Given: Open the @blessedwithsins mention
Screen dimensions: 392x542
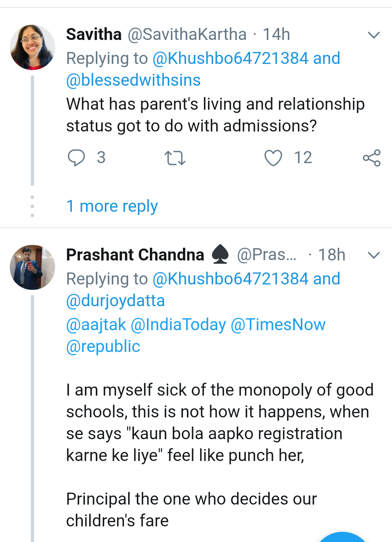Looking at the screenshot, I should [x=133, y=80].
